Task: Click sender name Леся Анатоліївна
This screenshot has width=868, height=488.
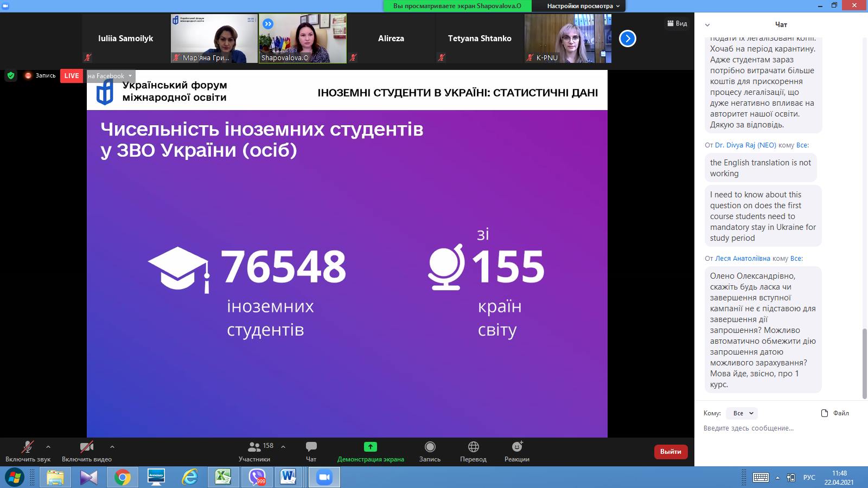Action: tap(742, 259)
